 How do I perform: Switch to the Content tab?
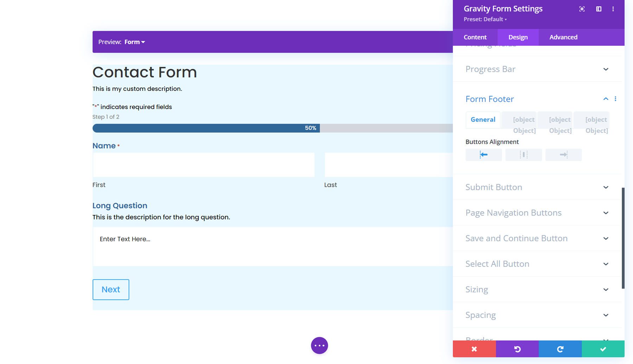tap(475, 37)
